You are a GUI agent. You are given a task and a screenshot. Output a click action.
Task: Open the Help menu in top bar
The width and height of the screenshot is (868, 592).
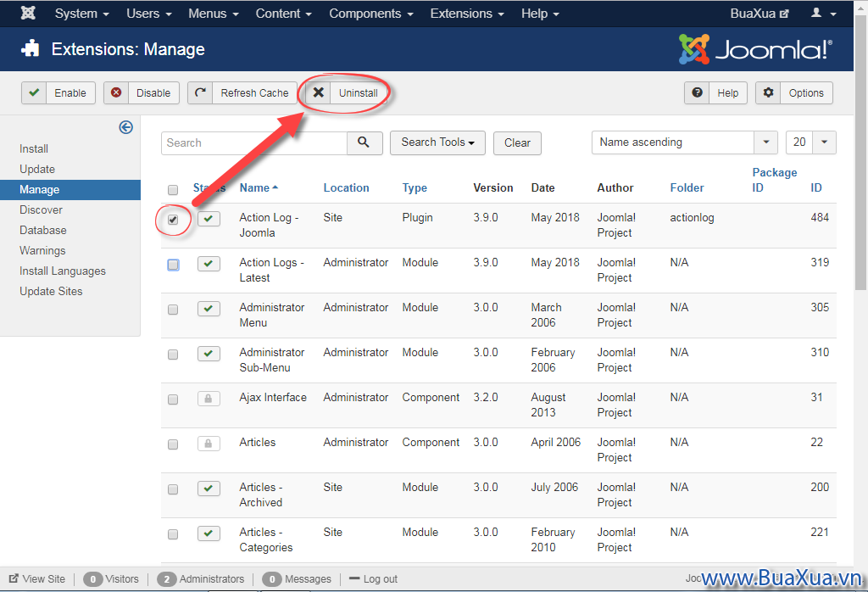pos(540,14)
